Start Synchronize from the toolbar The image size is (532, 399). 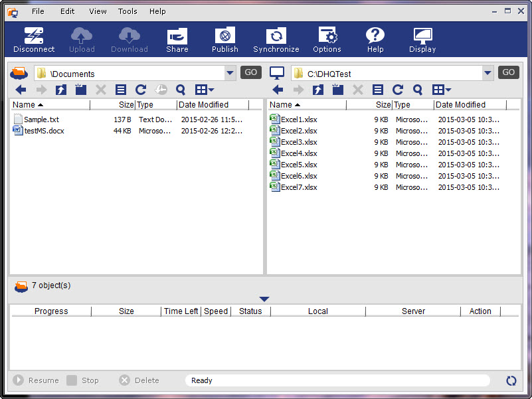276,40
